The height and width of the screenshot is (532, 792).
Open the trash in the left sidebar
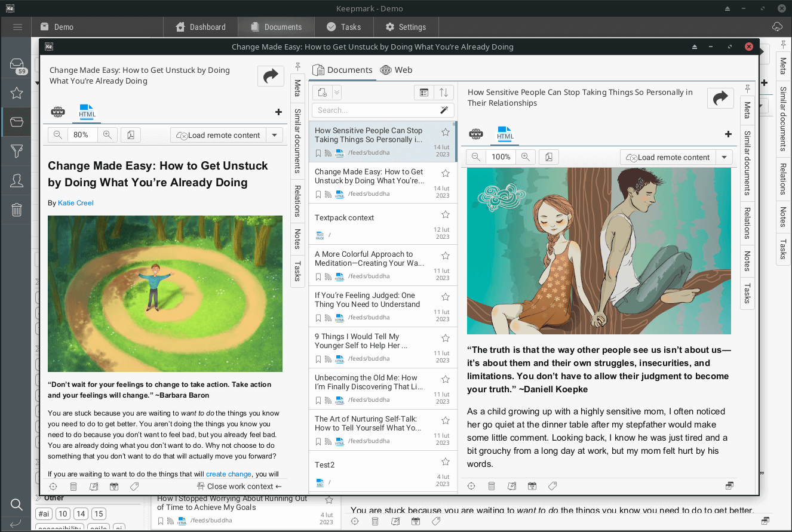tap(17, 210)
